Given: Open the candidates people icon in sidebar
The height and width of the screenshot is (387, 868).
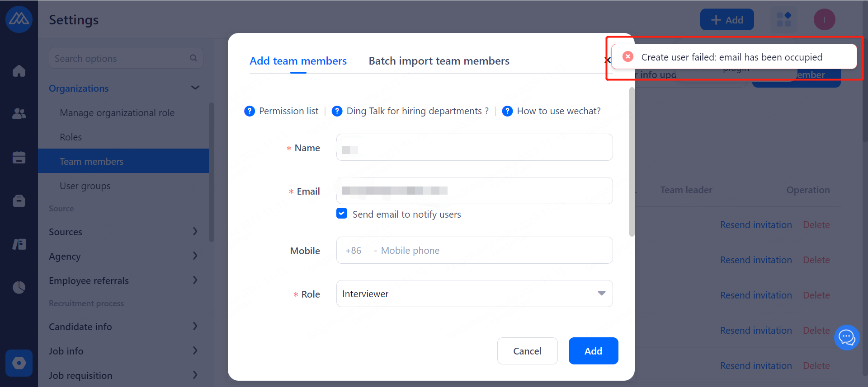Looking at the screenshot, I should pyautogui.click(x=19, y=114).
